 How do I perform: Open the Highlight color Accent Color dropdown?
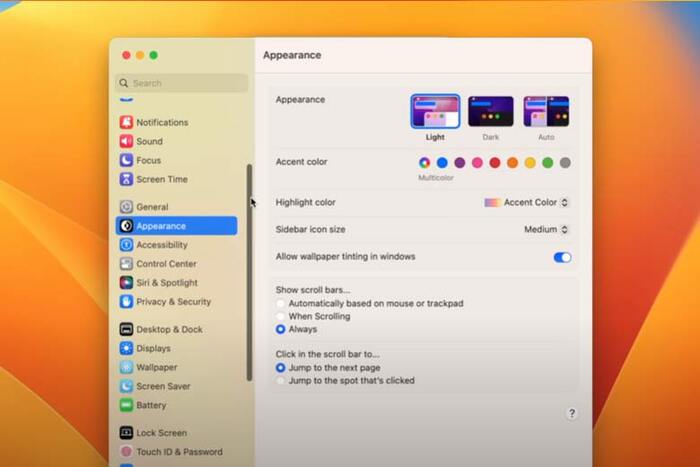[x=526, y=203]
